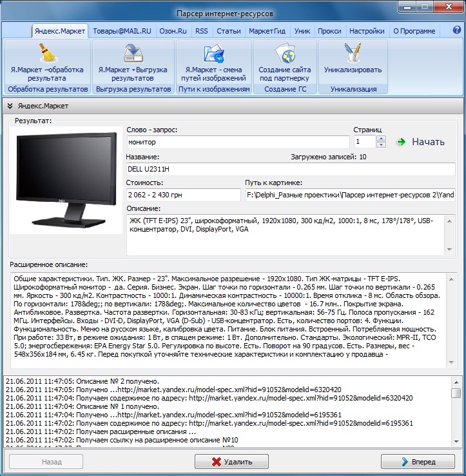Click the broom icon for Я.Маркет обработка результата
The width and height of the screenshot is (466, 476).
pos(48,54)
